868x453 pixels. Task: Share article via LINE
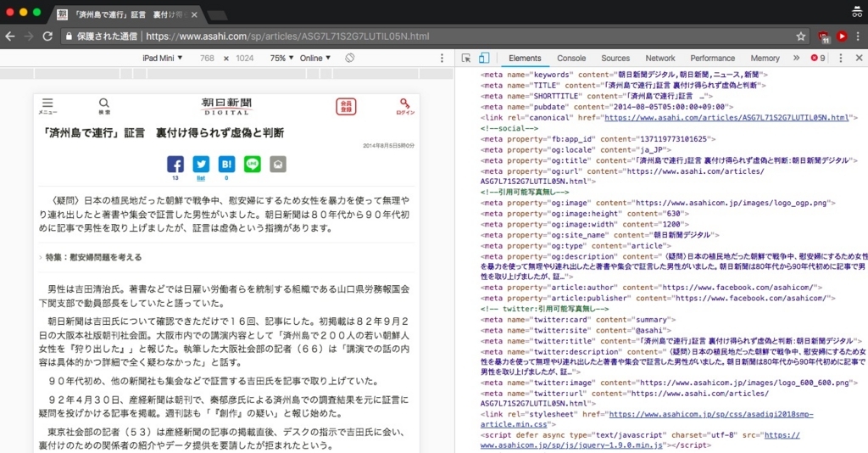tap(253, 164)
